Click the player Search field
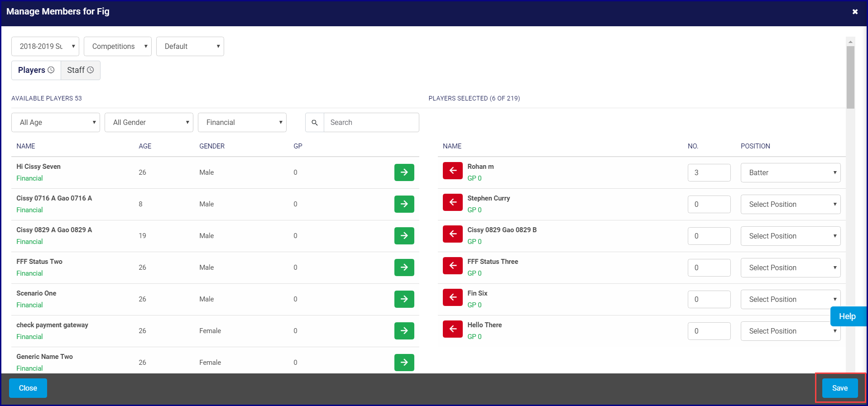This screenshot has height=406, width=868. click(371, 123)
